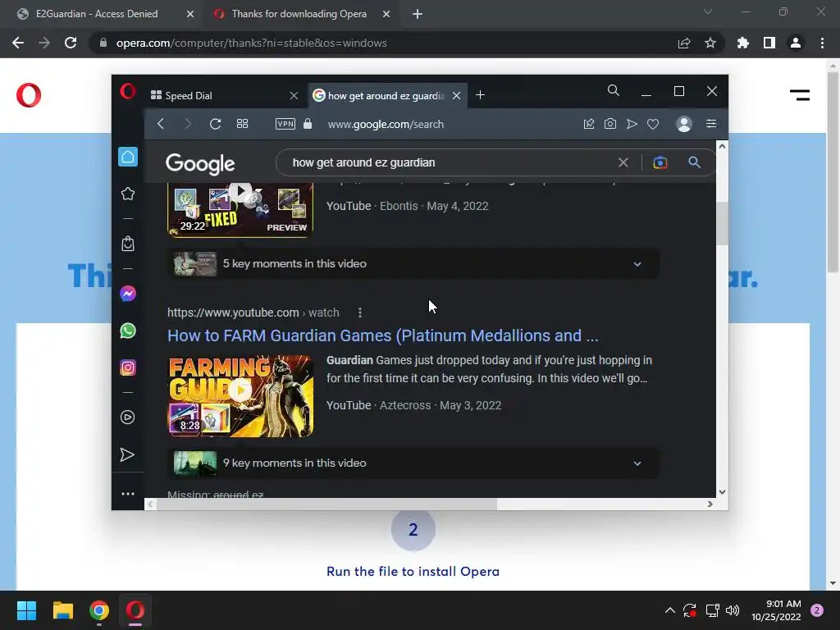Open Chrome extensions puzzle icon
The image size is (840, 630).
[x=743, y=43]
